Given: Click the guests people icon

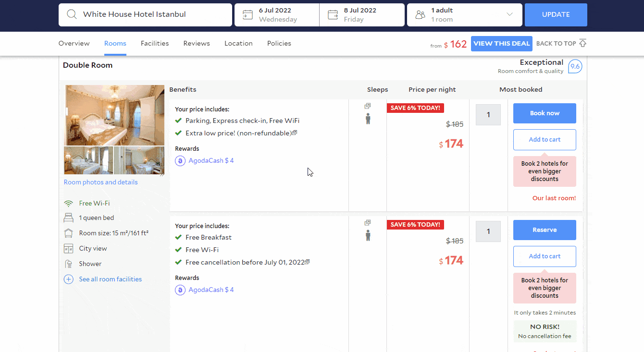Looking at the screenshot, I should (x=420, y=15).
